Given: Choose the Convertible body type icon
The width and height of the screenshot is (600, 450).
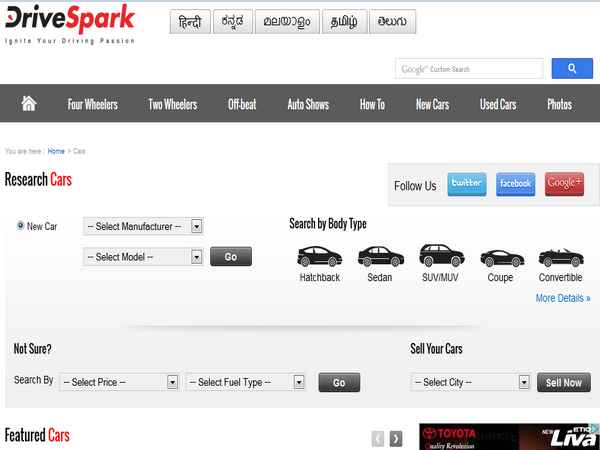Looking at the screenshot, I should pos(560,257).
